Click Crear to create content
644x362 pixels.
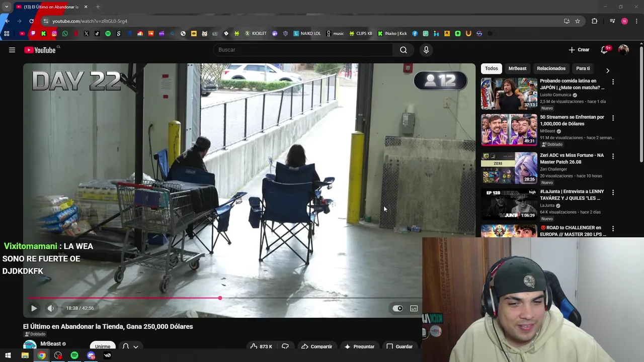[x=579, y=50]
